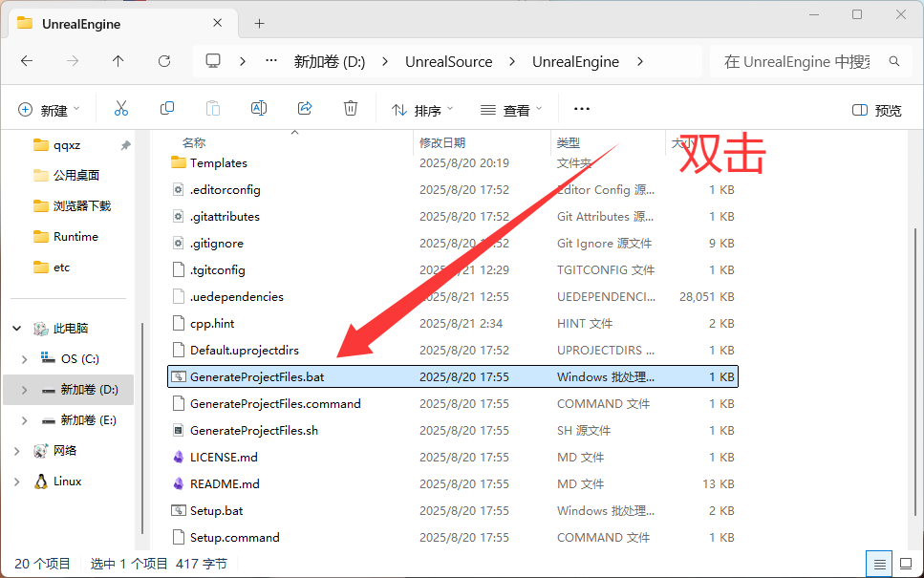Click the Templates folder icon
This screenshot has width=924, height=578.
point(179,162)
